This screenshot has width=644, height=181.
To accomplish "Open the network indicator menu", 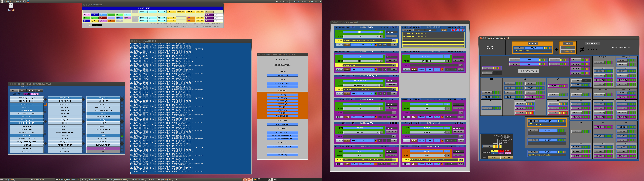I will (x=285, y=2).
